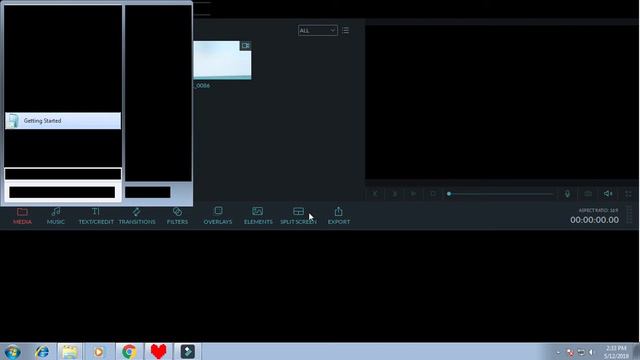
Task: Open the Filters tab
Action: 177,216
